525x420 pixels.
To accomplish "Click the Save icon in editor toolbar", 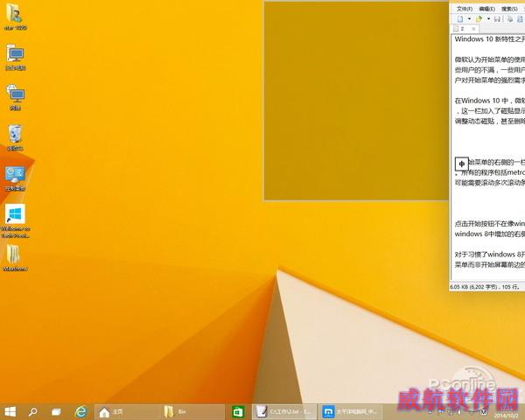I will [x=497, y=18].
